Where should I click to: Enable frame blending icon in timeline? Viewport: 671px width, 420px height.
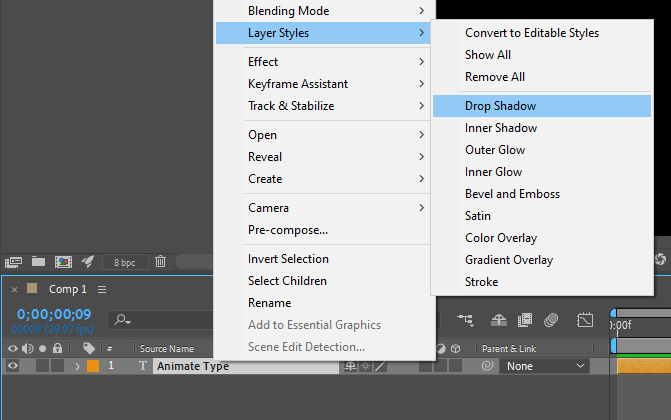pos(524,320)
